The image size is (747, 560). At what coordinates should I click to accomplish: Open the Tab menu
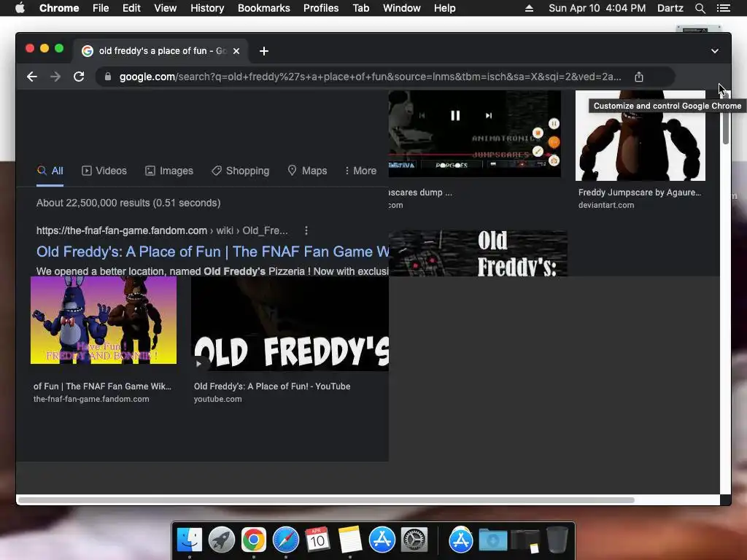pos(360,8)
